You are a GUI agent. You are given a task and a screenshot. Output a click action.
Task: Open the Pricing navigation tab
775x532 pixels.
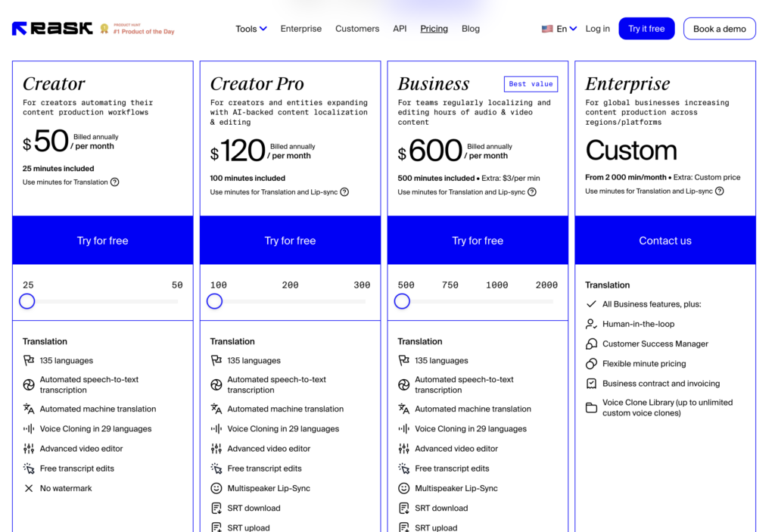pos(434,29)
